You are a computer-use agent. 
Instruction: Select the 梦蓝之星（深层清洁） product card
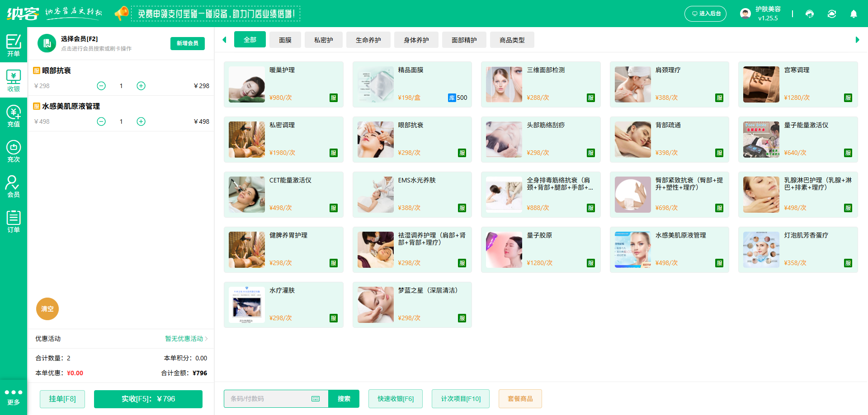tap(412, 305)
